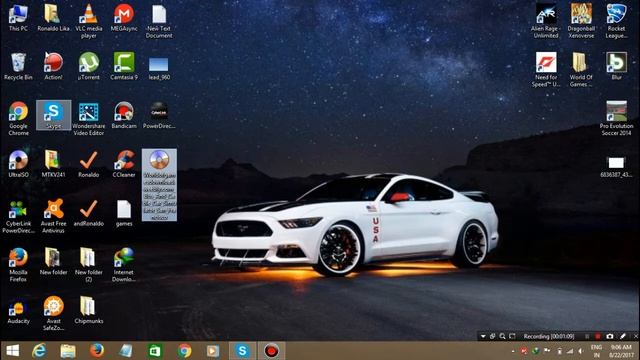The width and height of the screenshot is (640, 360).
Task: Launch Chrome from the taskbar
Action: point(184,351)
